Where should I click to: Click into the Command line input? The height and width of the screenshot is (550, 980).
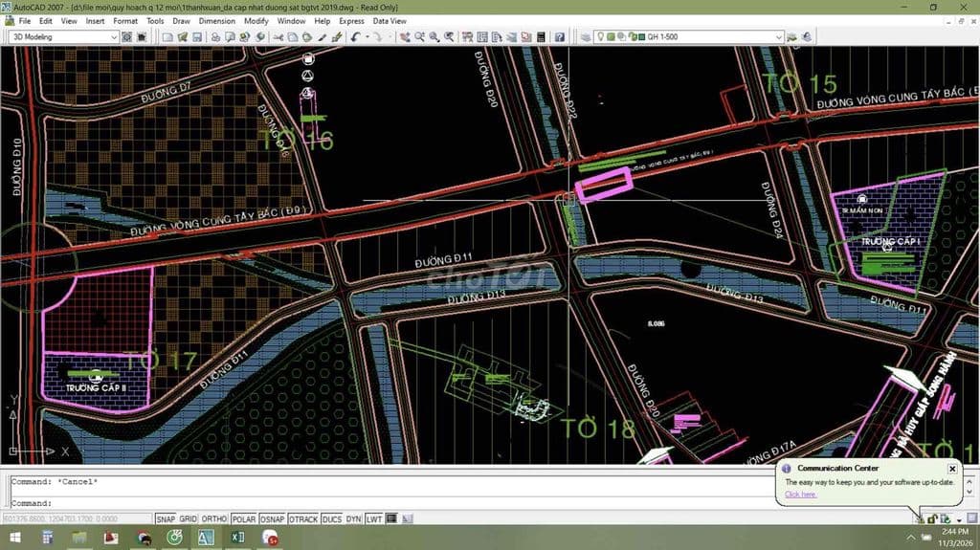pyautogui.click(x=393, y=502)
